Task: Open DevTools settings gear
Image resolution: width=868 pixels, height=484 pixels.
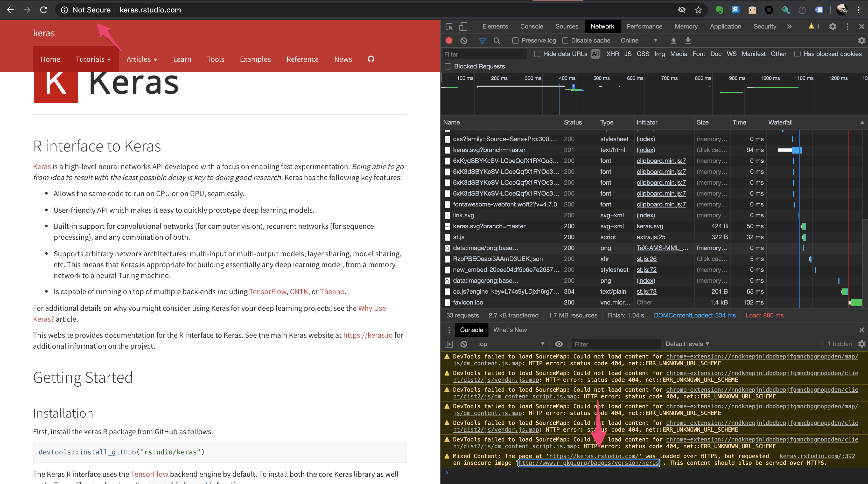Action: (x=833, y=27)
